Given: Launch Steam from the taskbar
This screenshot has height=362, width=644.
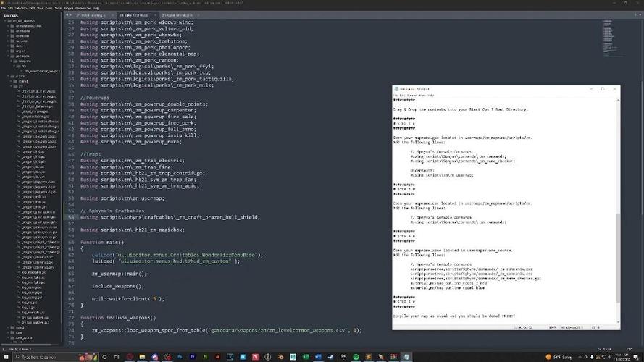Looking at the screenshot, I should (x=330, y=357).
